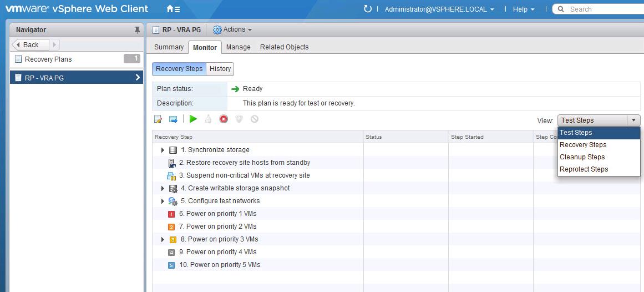Screen dimensions: 644x292
Task: Click the Cancel plan icon
Action: (254, 119)
